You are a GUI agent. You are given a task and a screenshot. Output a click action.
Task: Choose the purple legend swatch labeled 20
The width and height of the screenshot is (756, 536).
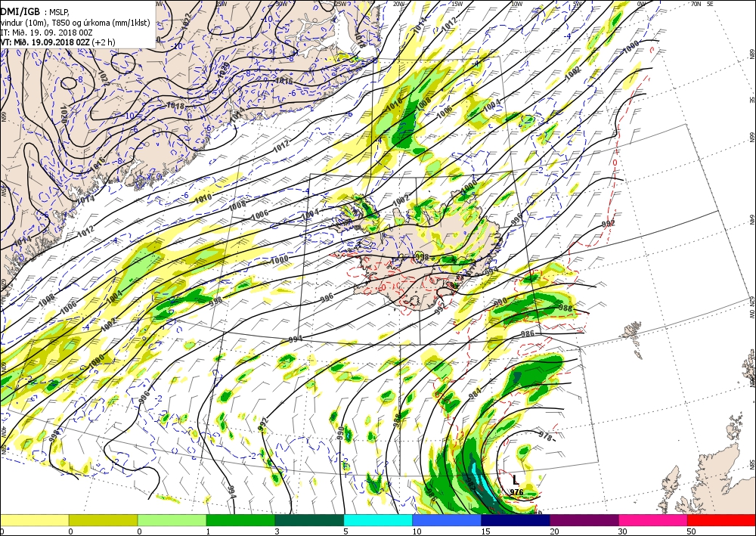point(584,520)
